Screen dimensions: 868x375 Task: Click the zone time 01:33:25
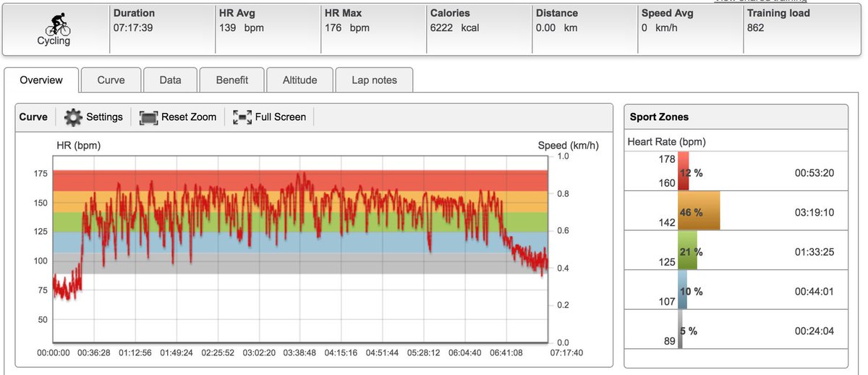pyautogui.click(x=814, y=252)
